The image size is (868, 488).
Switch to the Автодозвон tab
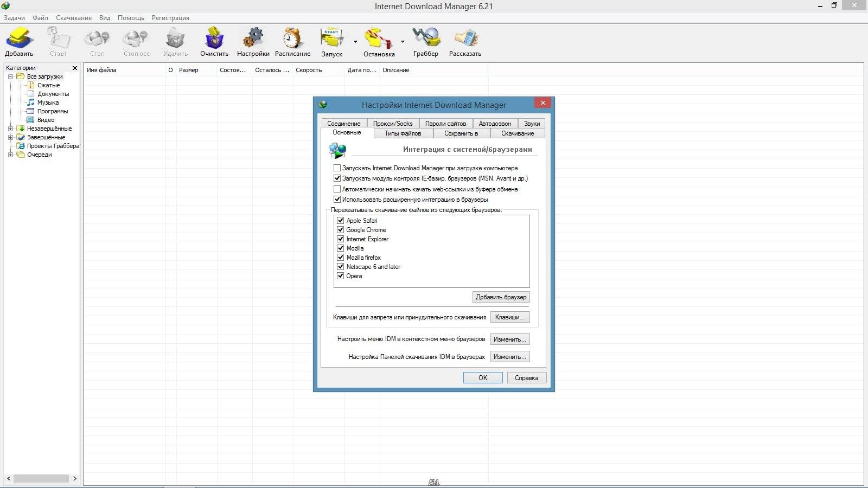click(x=495, y=123)
